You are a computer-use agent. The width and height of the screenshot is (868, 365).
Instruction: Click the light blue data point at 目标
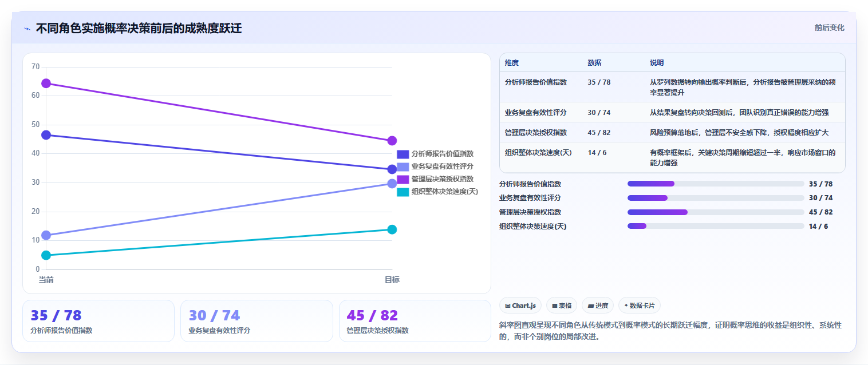[x=392, y=184]
